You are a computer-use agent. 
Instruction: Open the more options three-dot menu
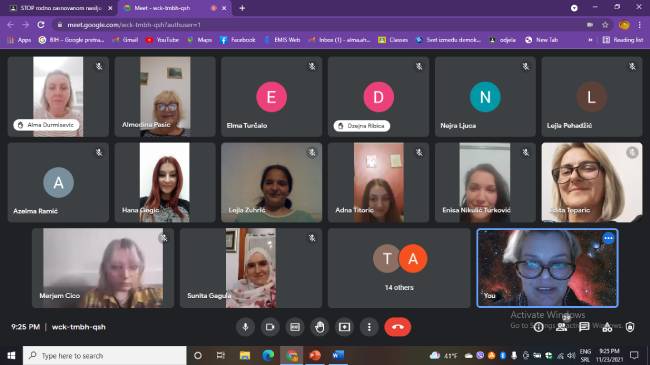[x=369, y=327]
